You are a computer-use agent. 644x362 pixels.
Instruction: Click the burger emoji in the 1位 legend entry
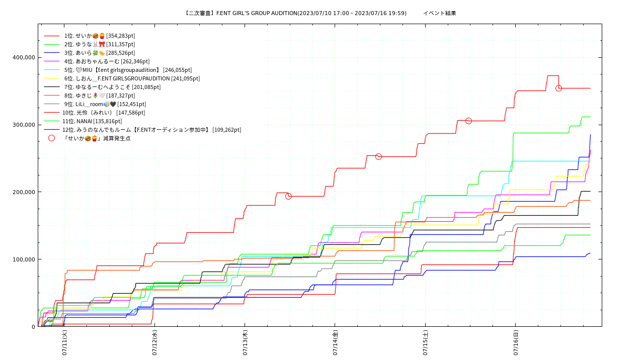tap(96, 36)
